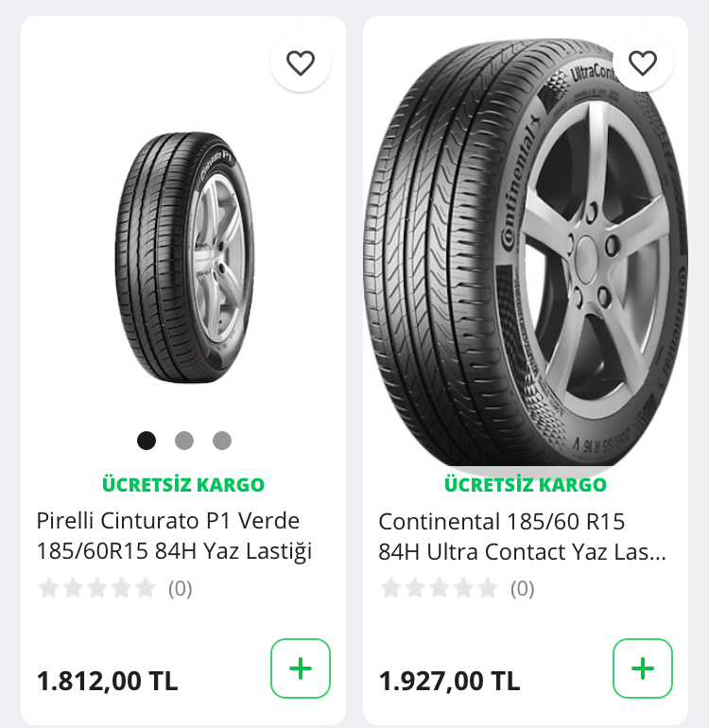Image resolution: width=709 pixels, height=728 pixels.
Task: Click the Continental review count (0)
Action: [522, 589]
